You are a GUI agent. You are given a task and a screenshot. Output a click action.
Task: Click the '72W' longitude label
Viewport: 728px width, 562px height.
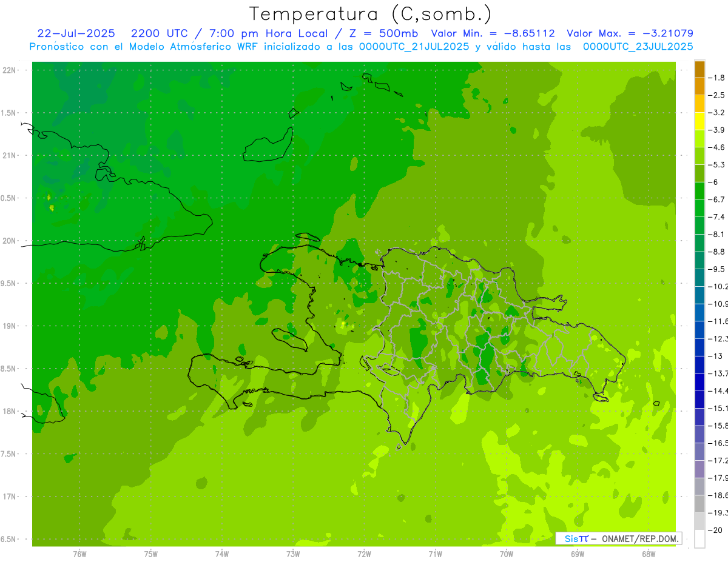pyautogui.click(x=364, y=554)
